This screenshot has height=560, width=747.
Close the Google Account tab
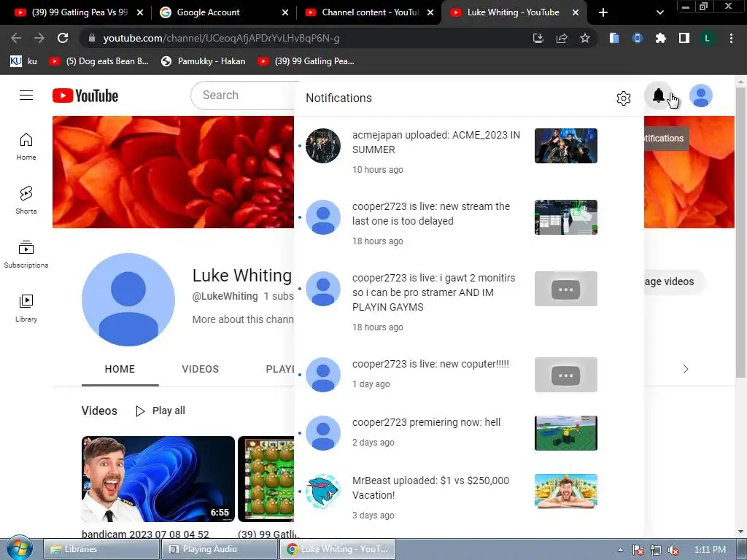pos(285,12)
